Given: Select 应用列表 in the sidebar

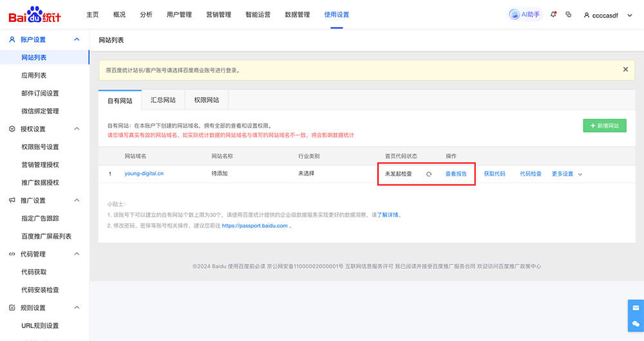Looking at the screenshot, I should click(x=33, y=75).
